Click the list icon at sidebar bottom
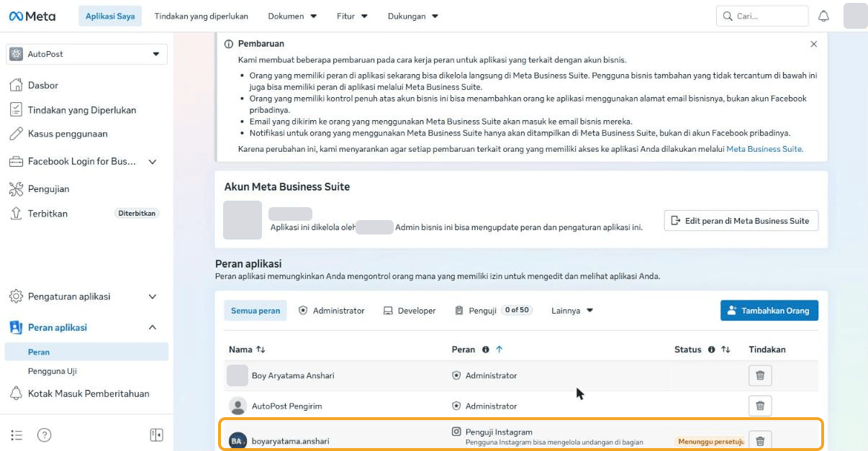The width and height of the screenshot is (868, 451). [17, 435]
